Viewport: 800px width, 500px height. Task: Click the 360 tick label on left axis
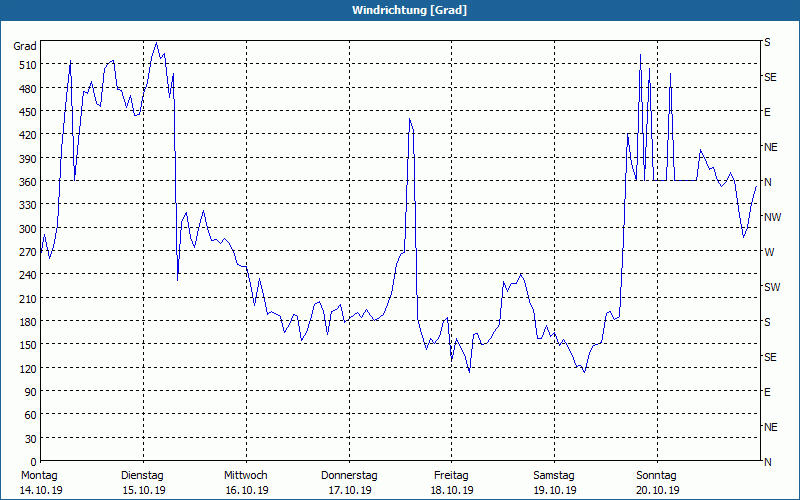click(x=25, y=182)
